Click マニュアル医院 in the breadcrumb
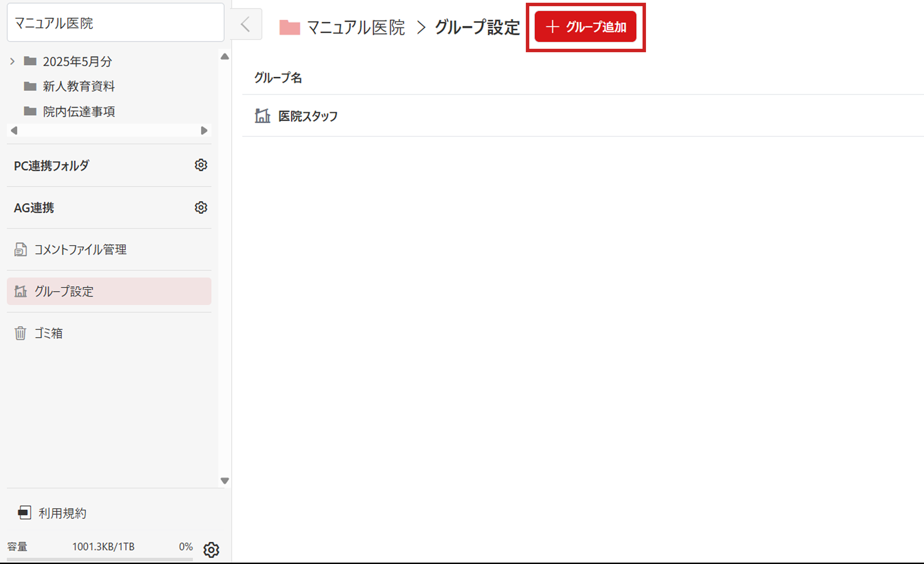Screen dimensions: 924x564 click(356, 27)
